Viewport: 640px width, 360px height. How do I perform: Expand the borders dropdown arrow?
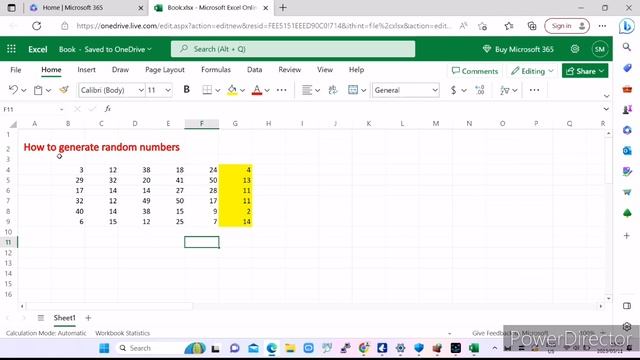[x=218, y=91]
